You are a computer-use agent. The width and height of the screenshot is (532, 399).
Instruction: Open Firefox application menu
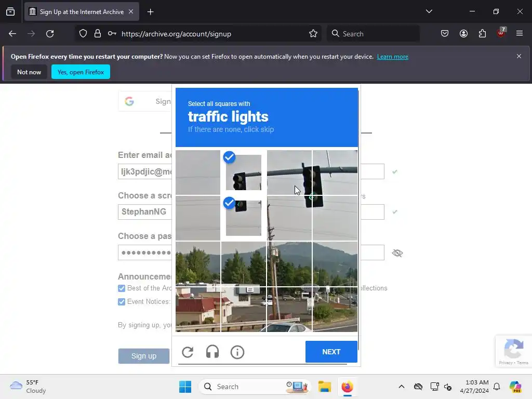pyautogui.click(x=520, y=33)
